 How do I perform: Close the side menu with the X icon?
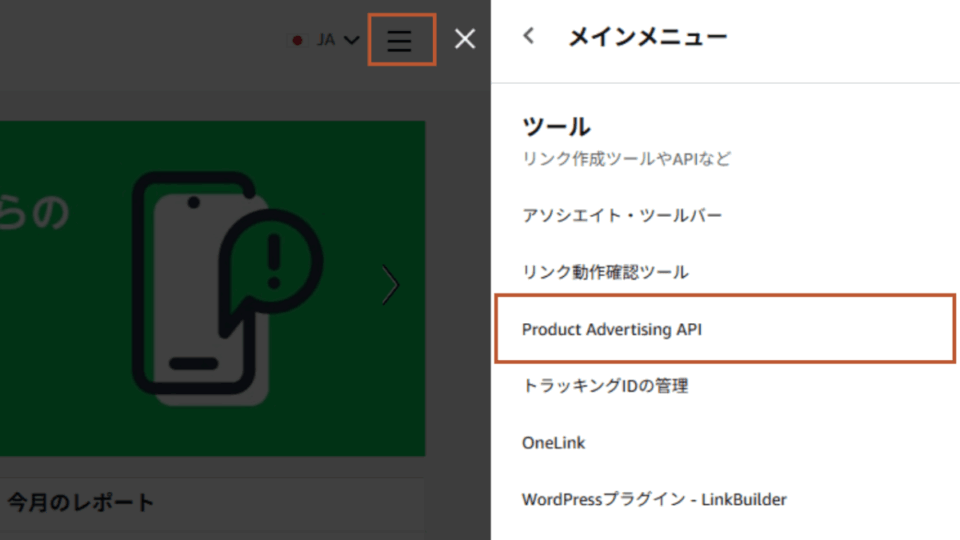click(x=465, y=40)
